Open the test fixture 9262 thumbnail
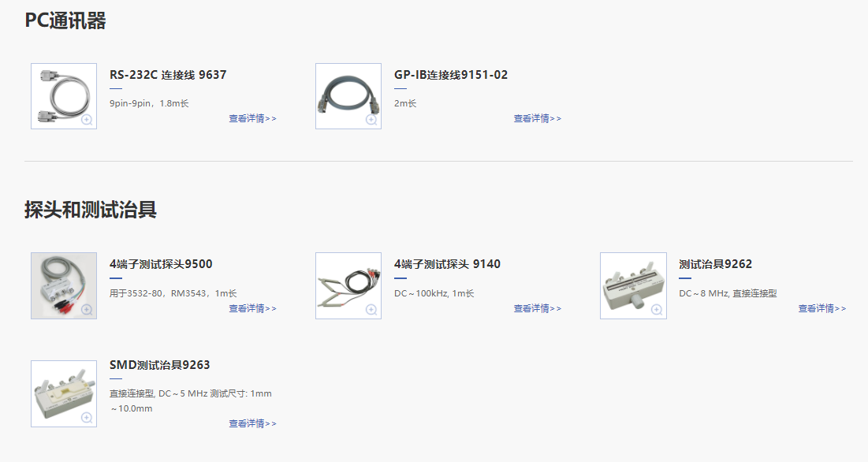868x462 pixels. click(x=633, y=285)
